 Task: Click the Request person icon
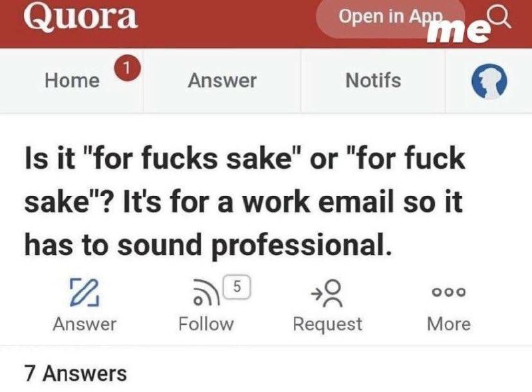328,293
